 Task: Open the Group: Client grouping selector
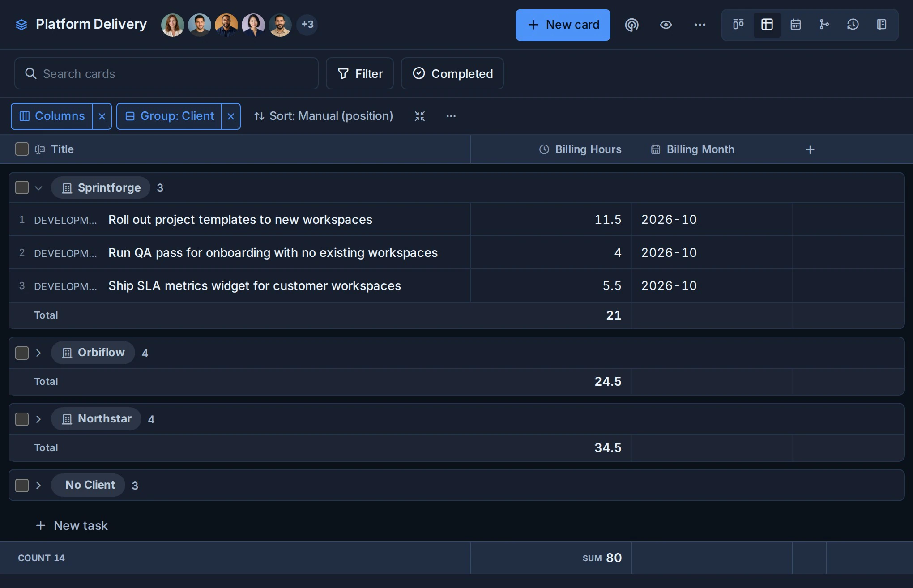(x=169, y=116)
